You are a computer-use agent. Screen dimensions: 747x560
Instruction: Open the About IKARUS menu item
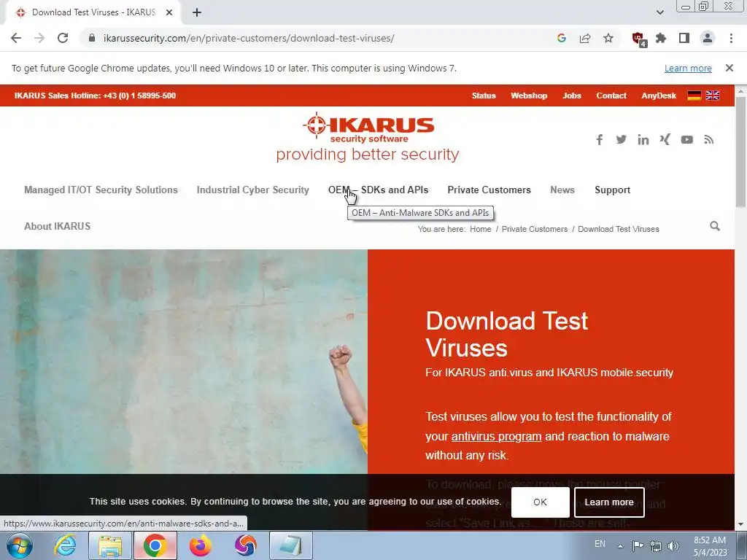[x=57, y=226]
